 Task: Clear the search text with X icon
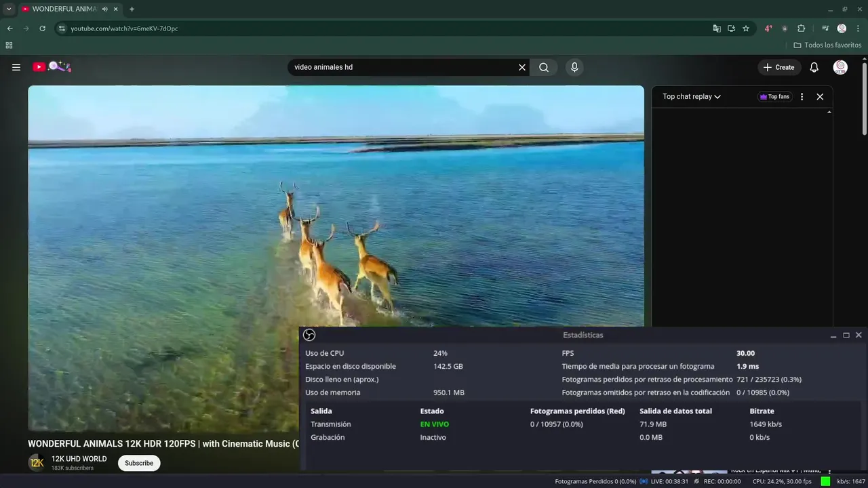coord(522,67)
